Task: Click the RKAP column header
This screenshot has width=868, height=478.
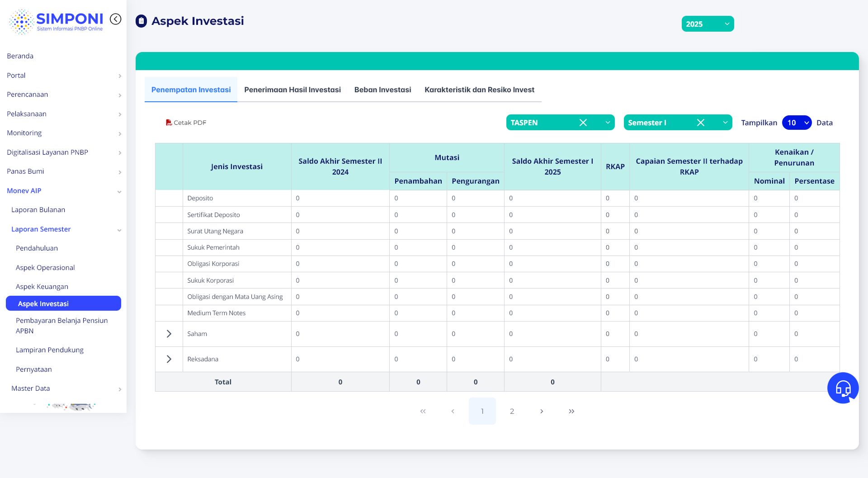Action: 615,166
